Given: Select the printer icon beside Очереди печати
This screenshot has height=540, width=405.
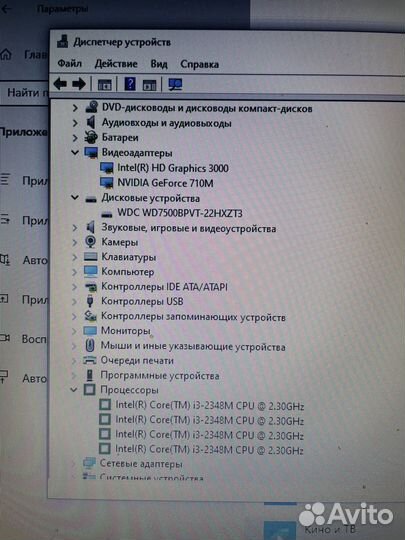Looking at the screenshot, I should (x=90, y=360).
